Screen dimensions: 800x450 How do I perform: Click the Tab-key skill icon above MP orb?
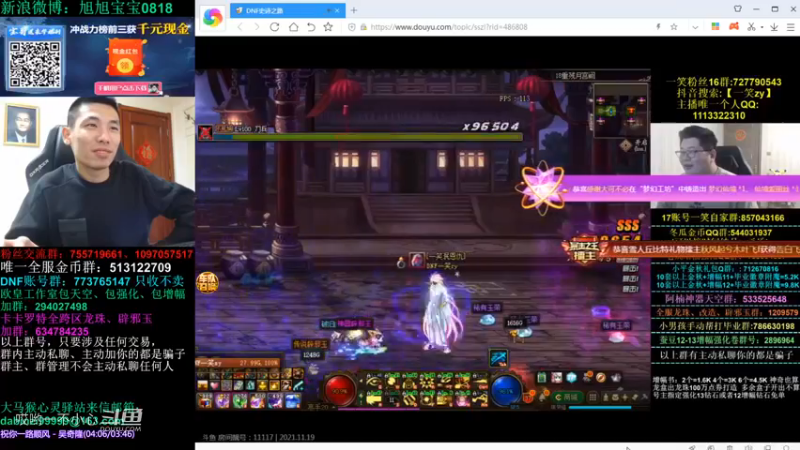click(x=498, y=358)
